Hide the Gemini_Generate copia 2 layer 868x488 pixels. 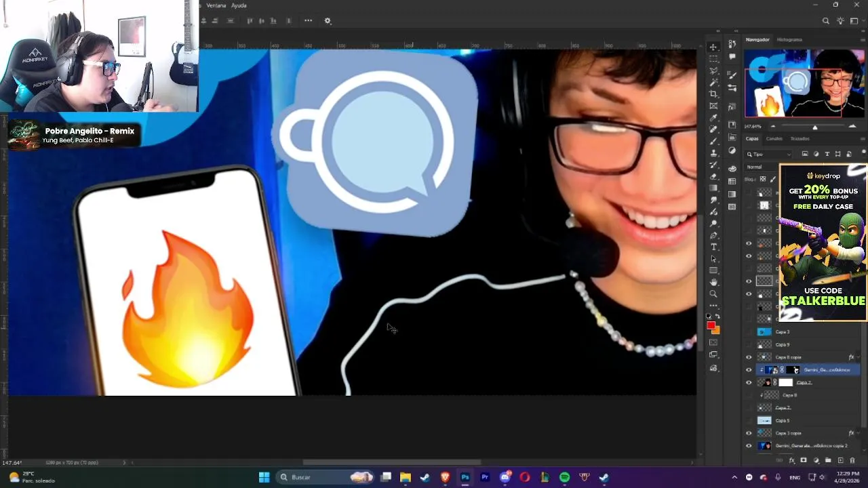point(749,446)
